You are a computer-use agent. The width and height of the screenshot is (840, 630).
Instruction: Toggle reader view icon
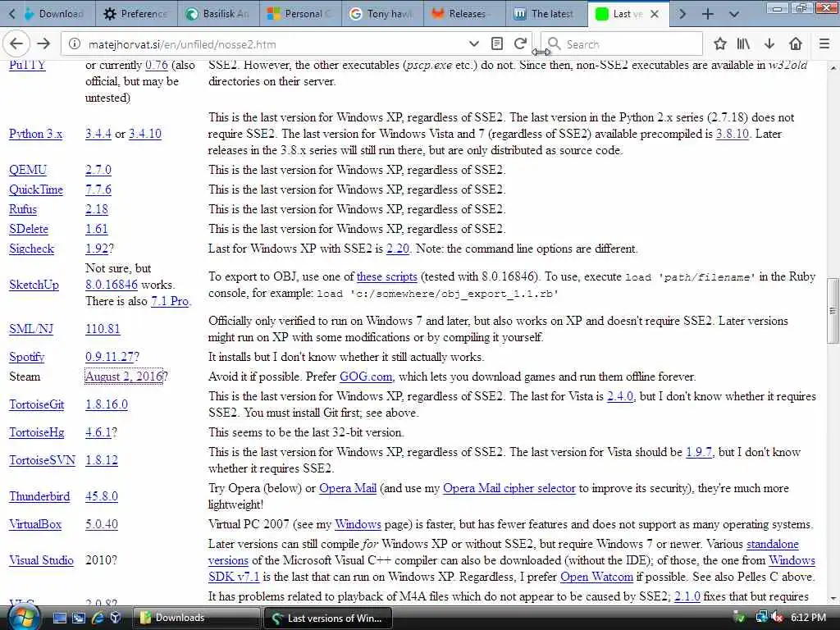click(x=496, y=44)
